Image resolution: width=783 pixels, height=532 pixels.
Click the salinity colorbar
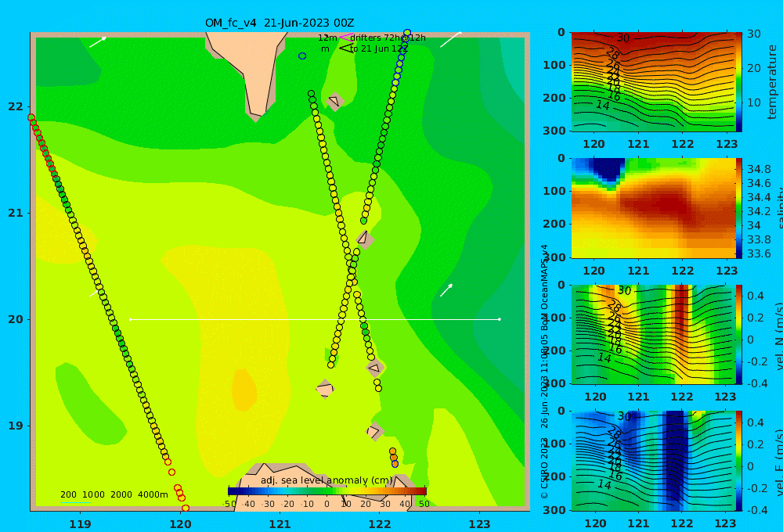739,208
